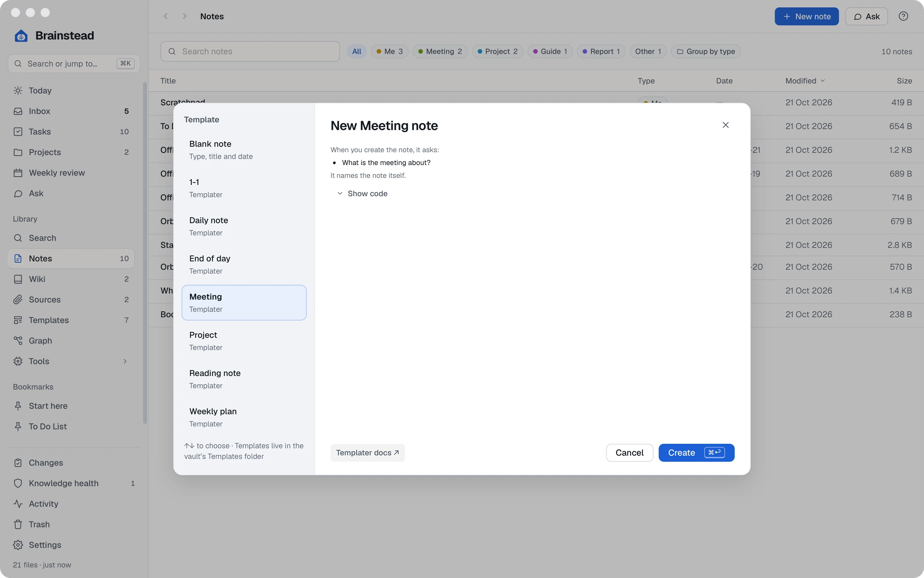The height and width of the screenshot is (578, 924).
Task: Open Templates in the sidebar
Action: (x=71, y=320)
